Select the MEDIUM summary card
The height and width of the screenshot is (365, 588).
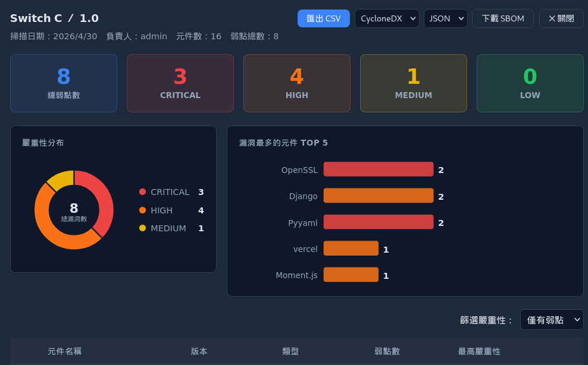coord(414,83)
